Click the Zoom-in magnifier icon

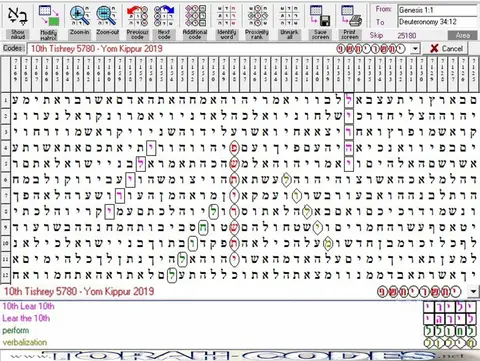pos(80,15)
